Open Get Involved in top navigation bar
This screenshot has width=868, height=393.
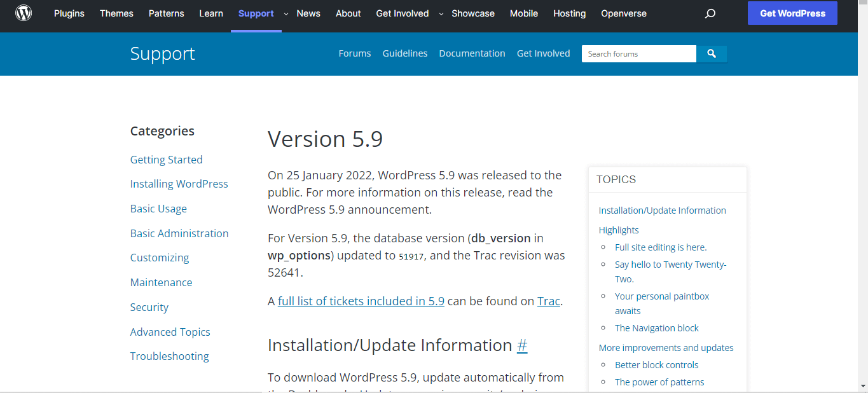coord(403,13)
